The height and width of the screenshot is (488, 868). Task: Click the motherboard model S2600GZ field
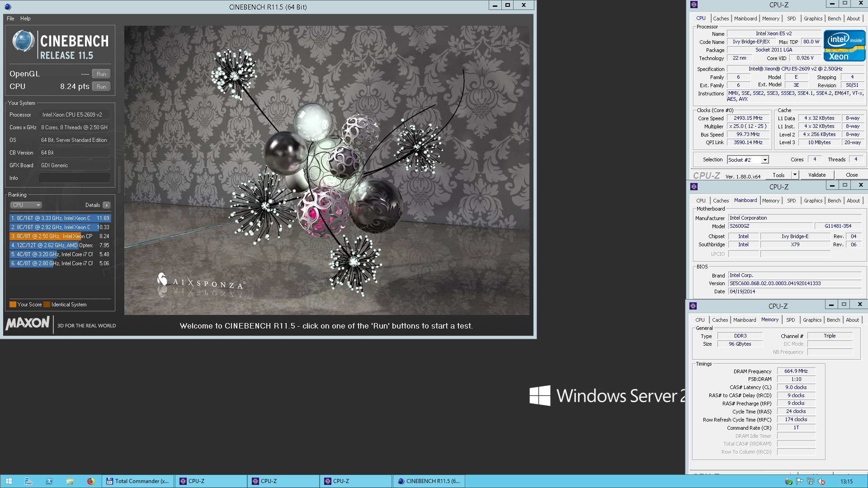coord(770,226)
